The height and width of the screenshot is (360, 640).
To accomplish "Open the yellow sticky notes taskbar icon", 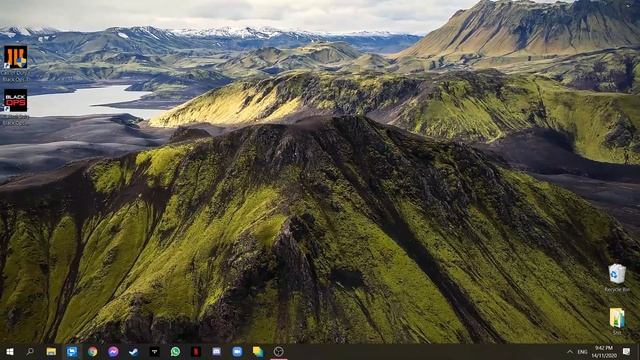I will click(258, 351).
